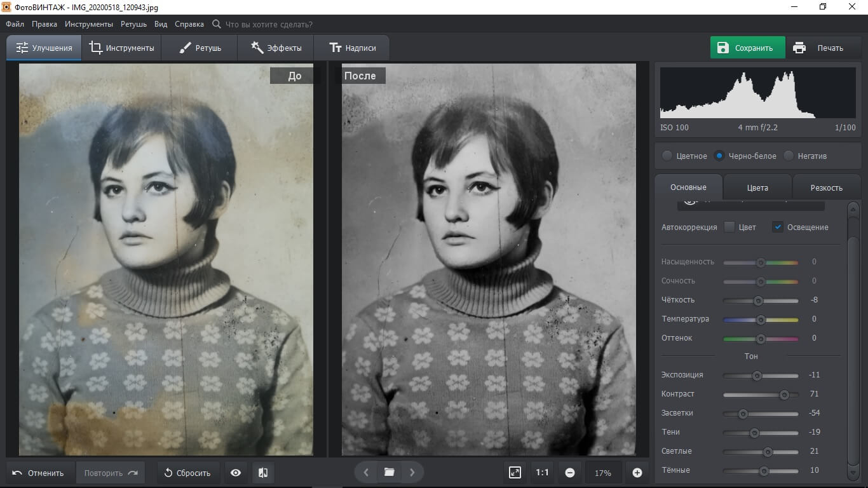Click the Контраст value 71

coord(814,394)
